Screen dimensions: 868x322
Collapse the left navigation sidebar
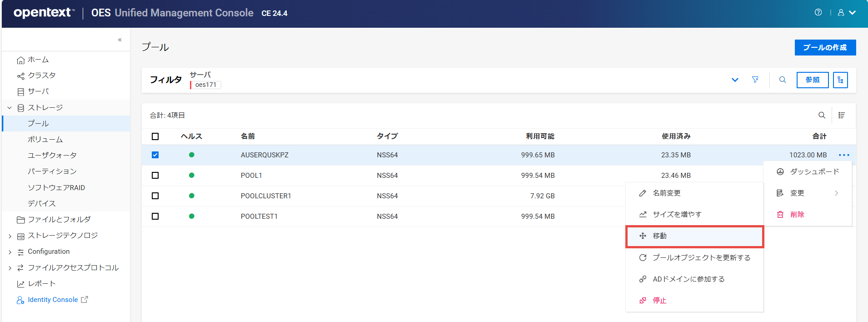[x=120, y=40]
